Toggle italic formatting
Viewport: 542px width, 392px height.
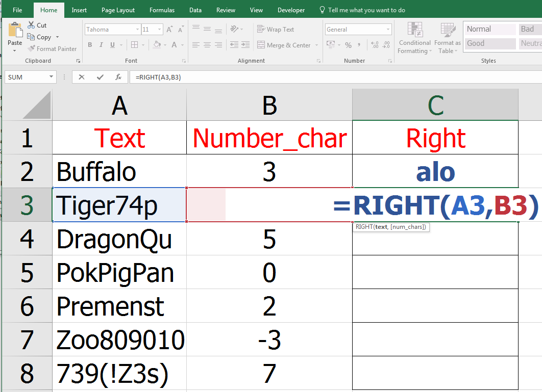[x=101, y=45]
